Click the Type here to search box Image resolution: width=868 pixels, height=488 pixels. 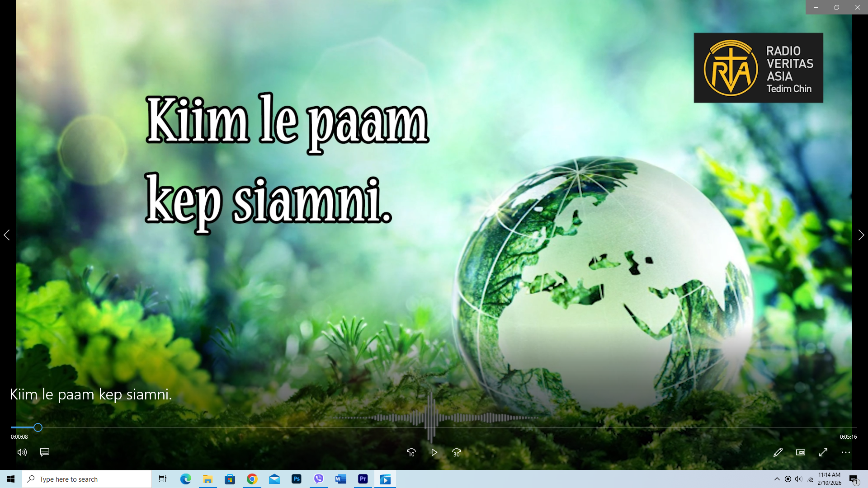(x=86, y=479)
